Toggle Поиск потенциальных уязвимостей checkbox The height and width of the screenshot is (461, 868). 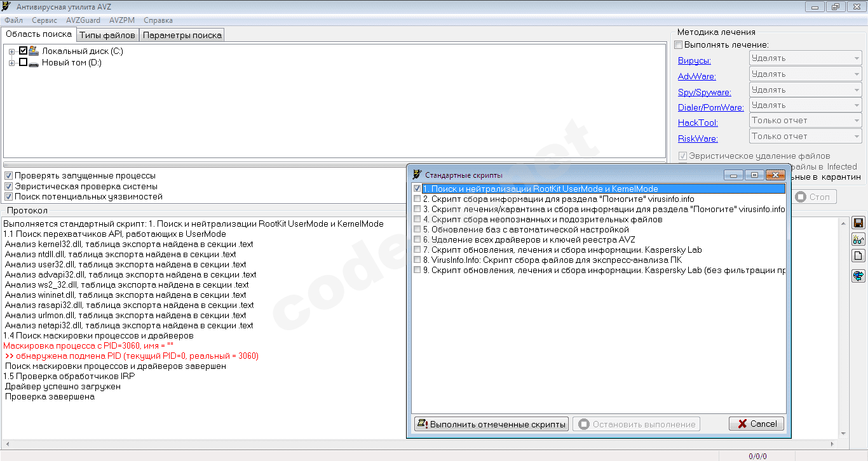(8, 197)
